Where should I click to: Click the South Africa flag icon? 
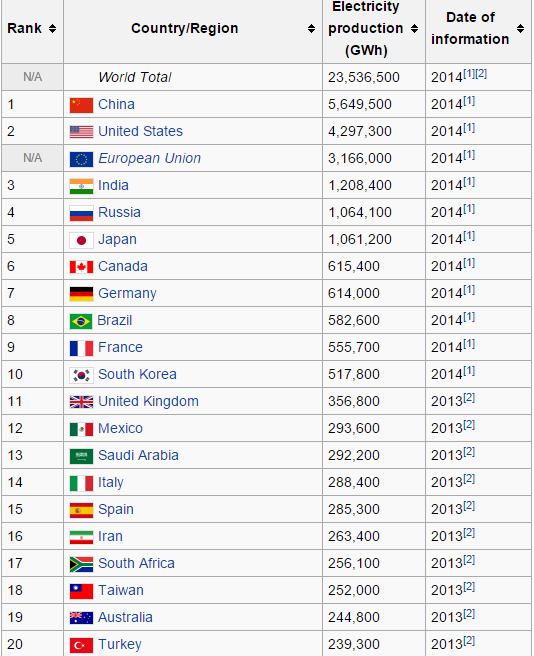(x=81, y=564)
